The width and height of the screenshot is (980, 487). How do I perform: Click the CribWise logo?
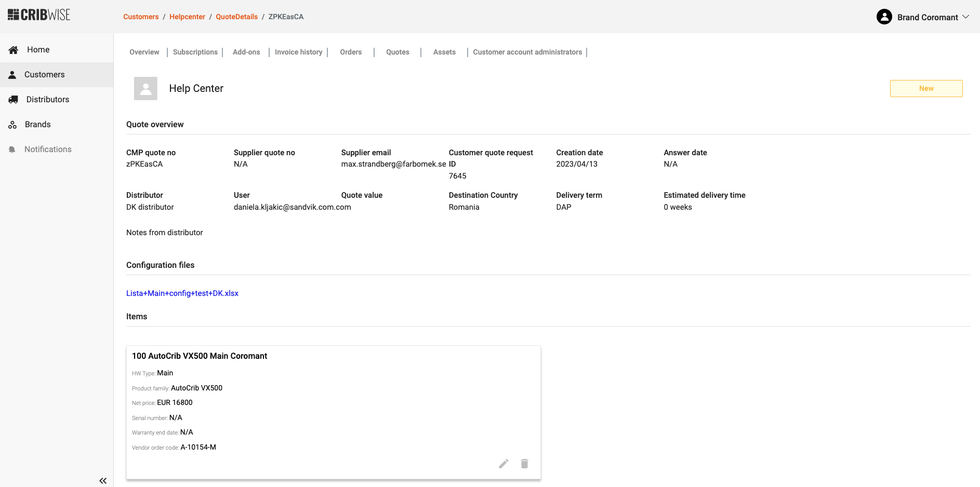[x=39, y=15]
